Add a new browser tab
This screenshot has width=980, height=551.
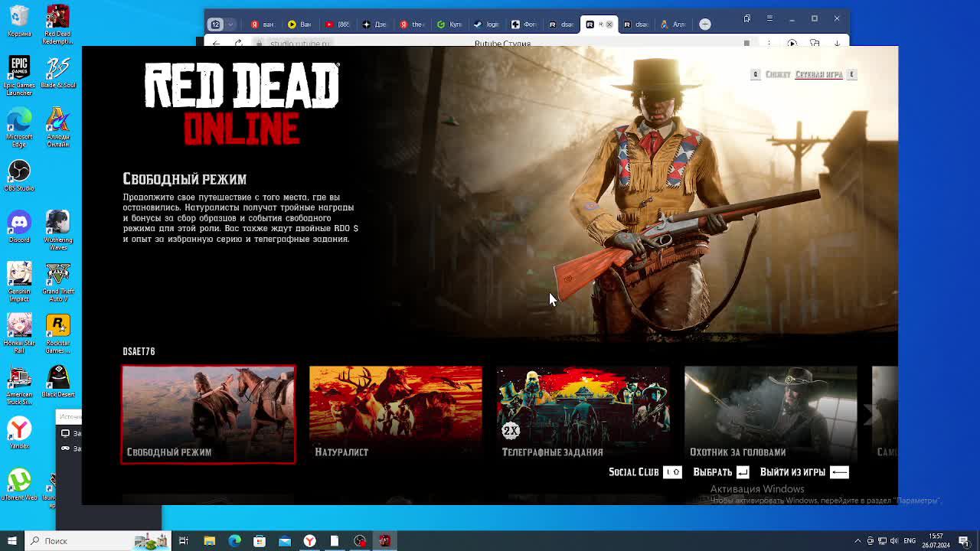coord(705,24)
